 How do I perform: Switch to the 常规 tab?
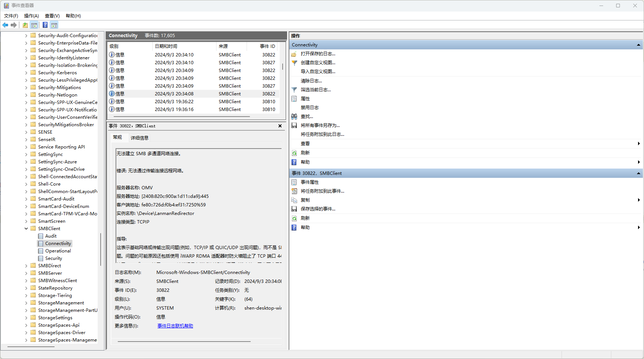pyautogui.click(x=118, y=137)
